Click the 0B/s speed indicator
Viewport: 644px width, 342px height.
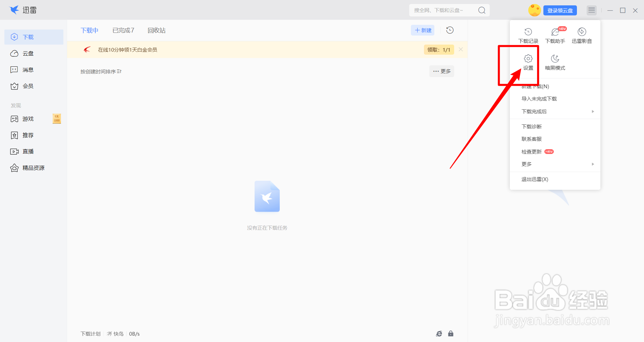pyautogui.click(x=134, y=334)
